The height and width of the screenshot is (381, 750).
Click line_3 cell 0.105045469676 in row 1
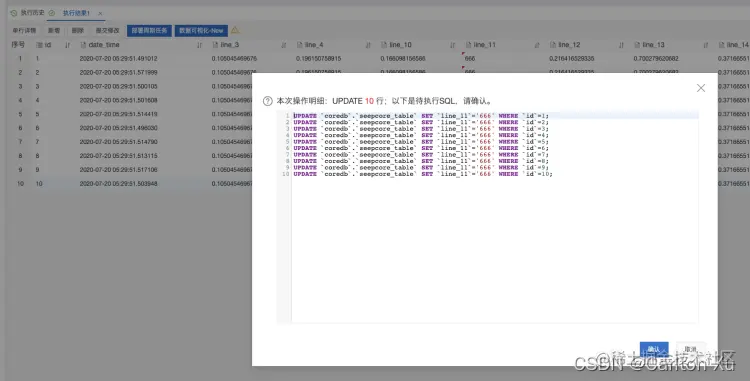pyautogui.click(x=234, y=59)
